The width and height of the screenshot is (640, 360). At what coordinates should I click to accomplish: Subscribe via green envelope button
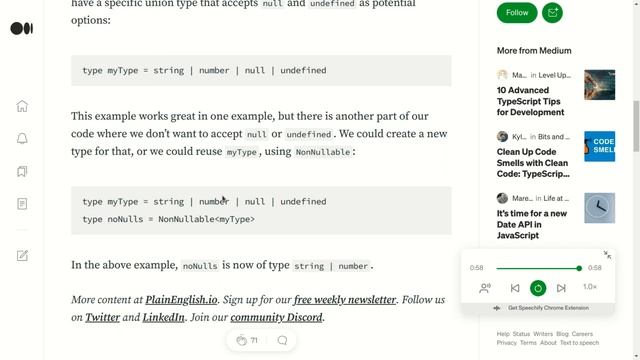point(552,13)
